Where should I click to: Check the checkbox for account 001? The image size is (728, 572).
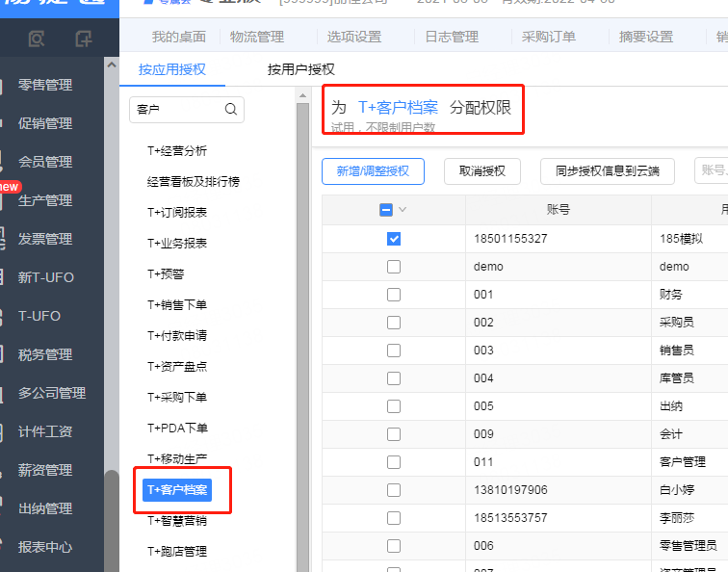pyautogui.click(x=394, y=295)
